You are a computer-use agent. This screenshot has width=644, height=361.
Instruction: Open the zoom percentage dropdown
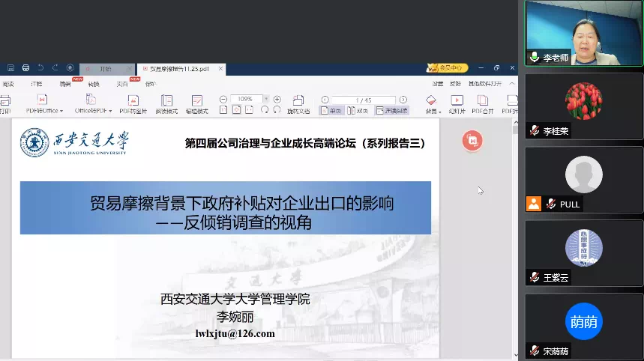265,99
